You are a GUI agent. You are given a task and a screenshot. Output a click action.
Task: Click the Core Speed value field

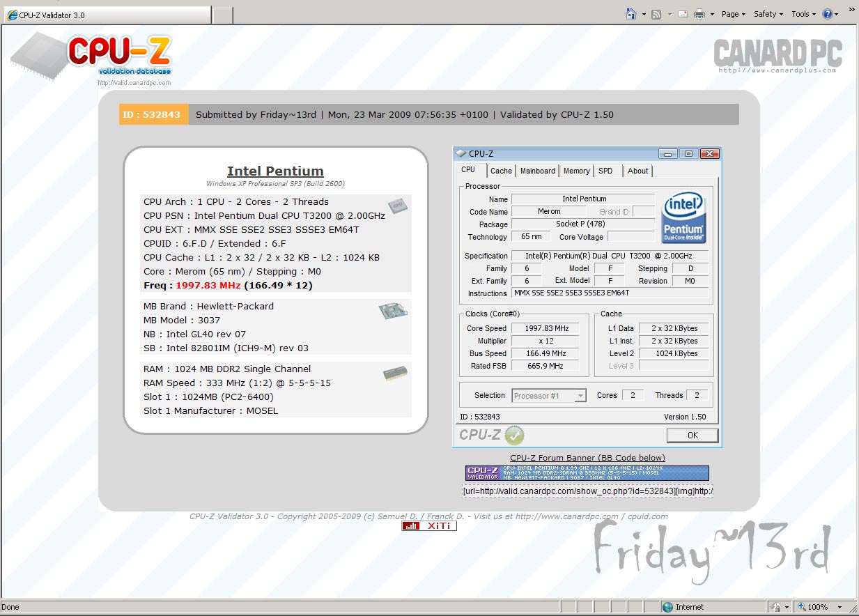pyautogui.click(x=545, y=328)
